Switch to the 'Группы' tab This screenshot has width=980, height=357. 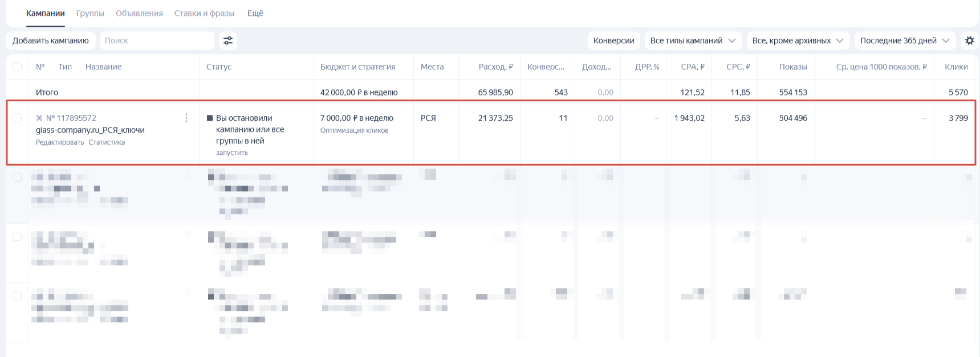(x=90, y=13)
